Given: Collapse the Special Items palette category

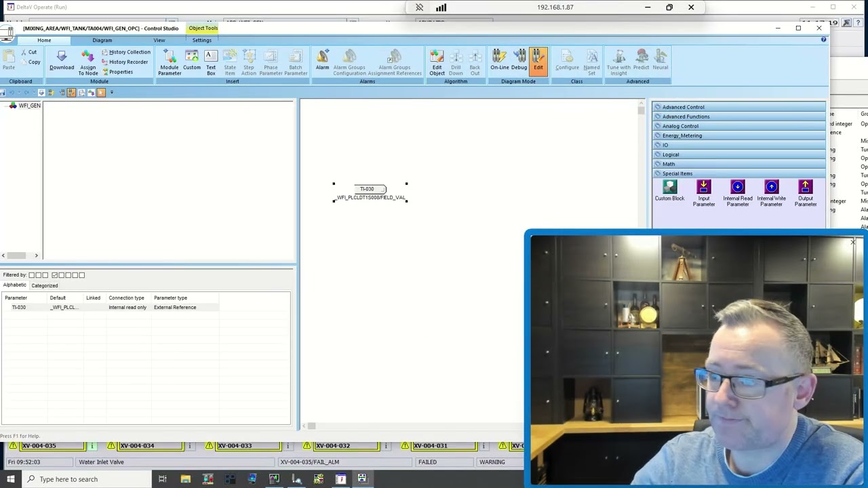Looking at the screenshot, I should click(738, 174).
